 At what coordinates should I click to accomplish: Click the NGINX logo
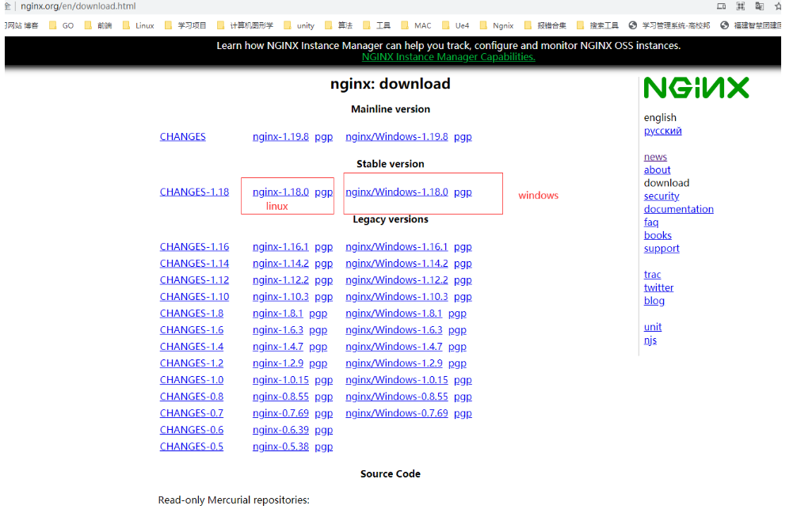[696, 87]
